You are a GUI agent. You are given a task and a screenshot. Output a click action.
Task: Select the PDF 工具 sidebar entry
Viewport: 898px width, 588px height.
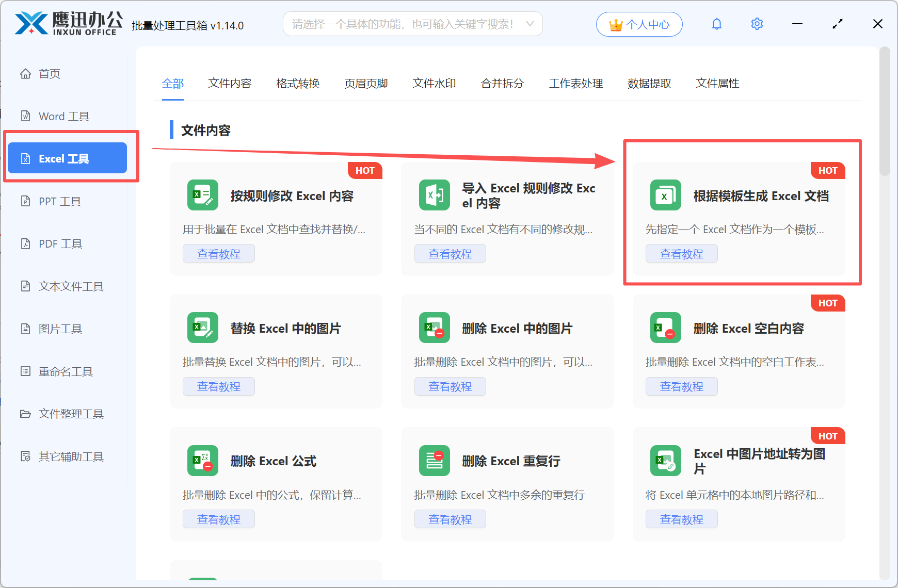(x=59, y=243)
